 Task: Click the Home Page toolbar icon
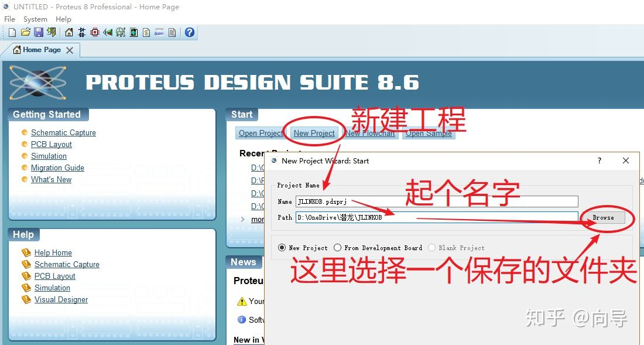(x=69, y=32)
